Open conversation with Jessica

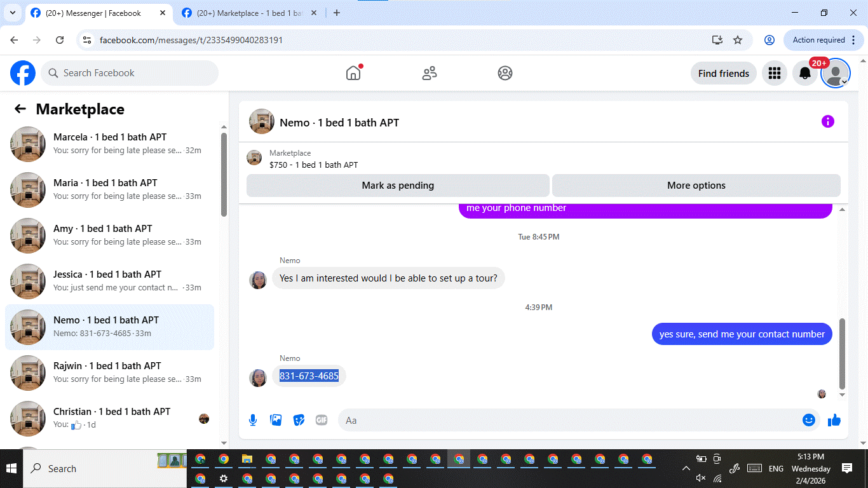point(110,281)
